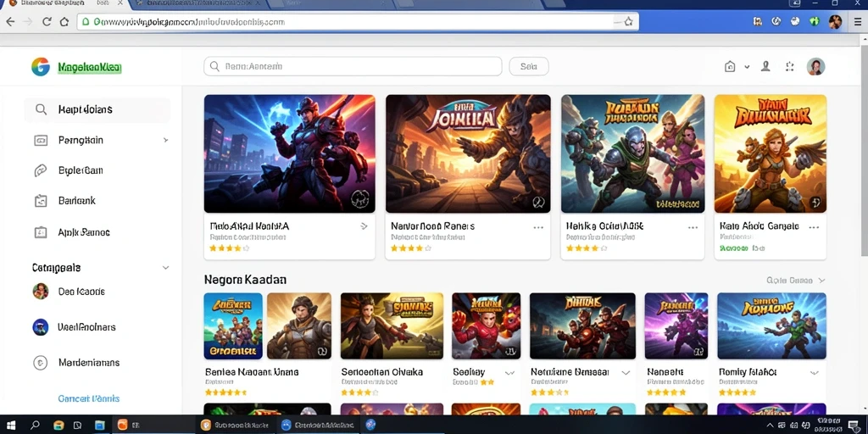Open the Senoeohan Oivaka game thumbnail

point(392,326)
